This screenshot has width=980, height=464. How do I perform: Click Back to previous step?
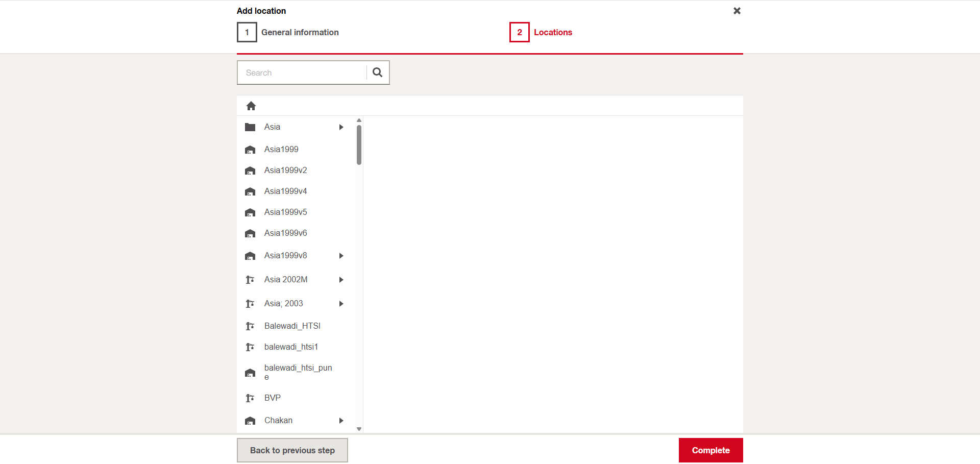pyautogui.click(x=292, y=450)
